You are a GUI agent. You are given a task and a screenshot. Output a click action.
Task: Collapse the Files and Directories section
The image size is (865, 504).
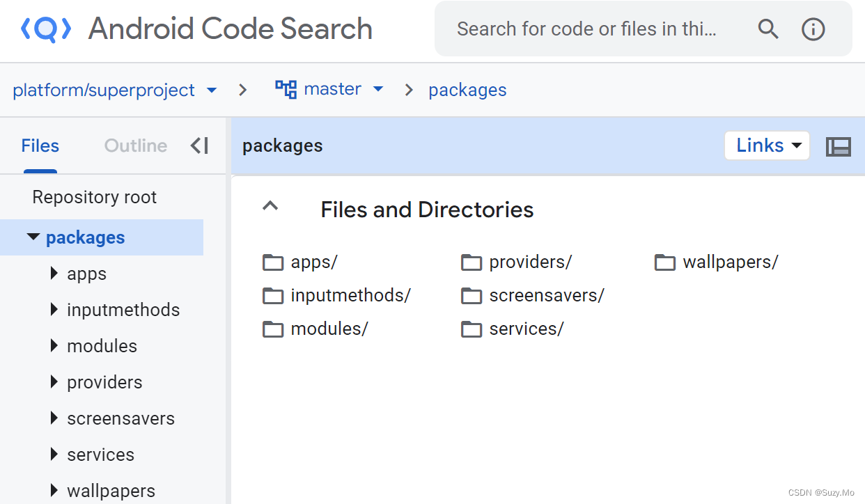tap(270, 207)
